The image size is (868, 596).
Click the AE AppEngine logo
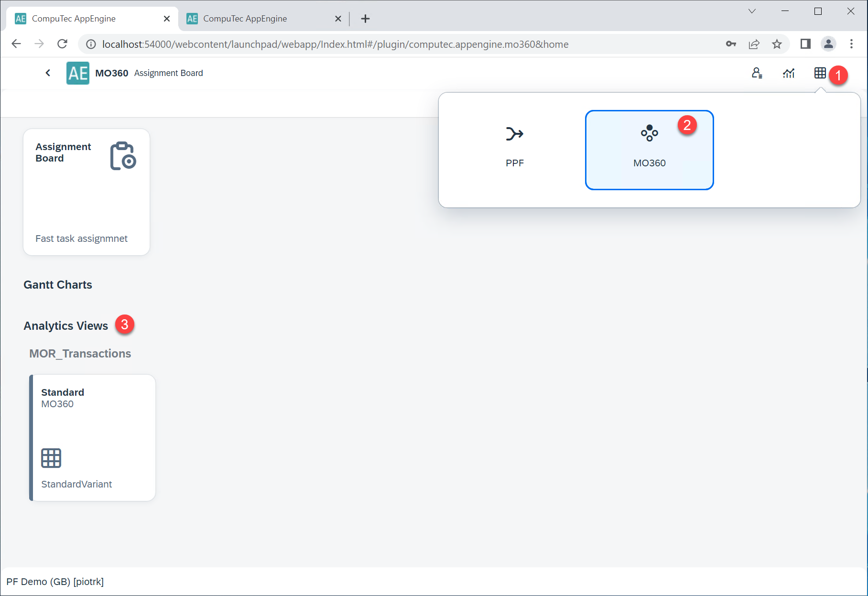point(77,73)
